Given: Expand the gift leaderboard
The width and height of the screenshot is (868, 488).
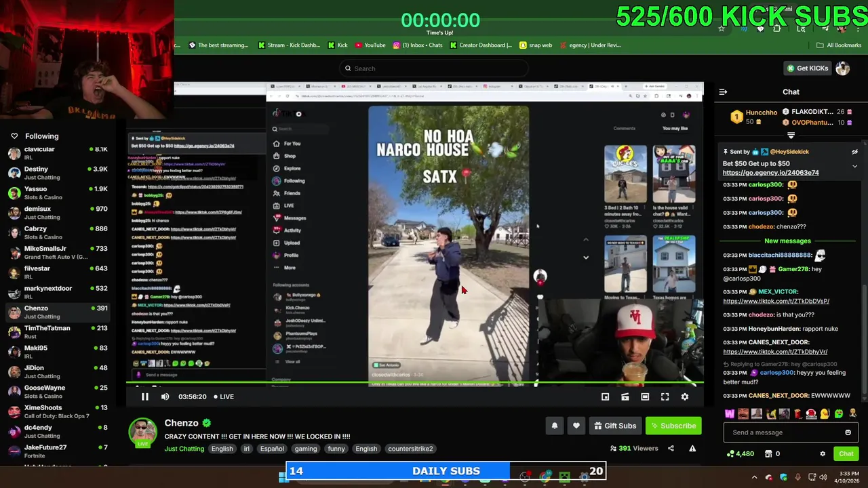Looking at the screenshot, I should 791,135.
